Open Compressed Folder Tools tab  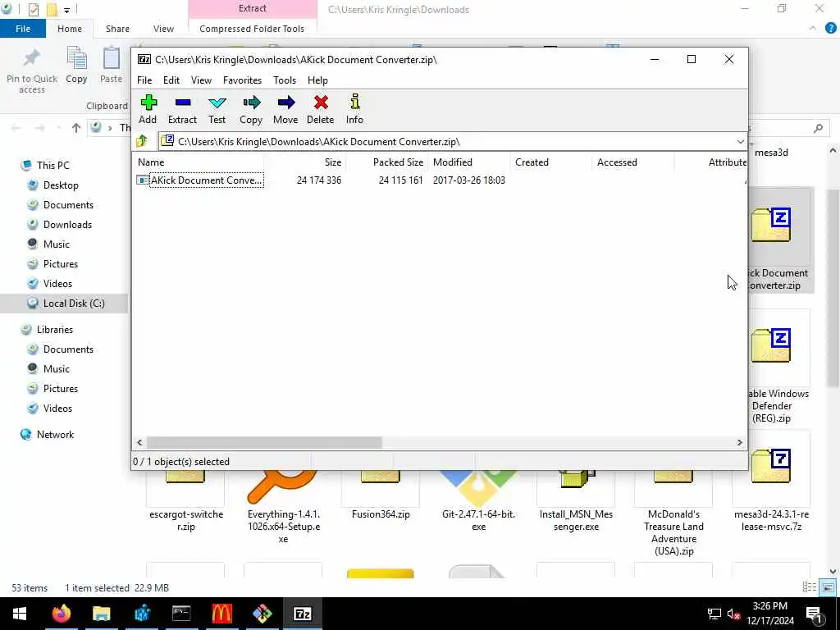point(252,29)
